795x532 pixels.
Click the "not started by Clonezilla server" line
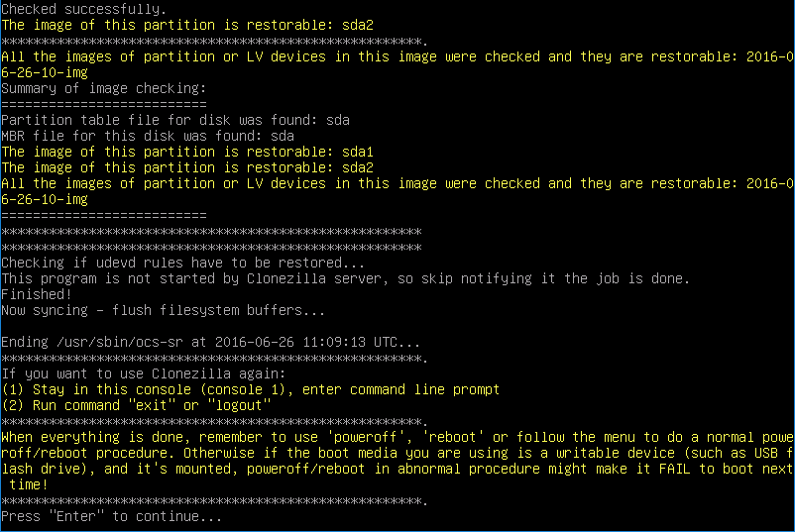click(x=344, y=278)
